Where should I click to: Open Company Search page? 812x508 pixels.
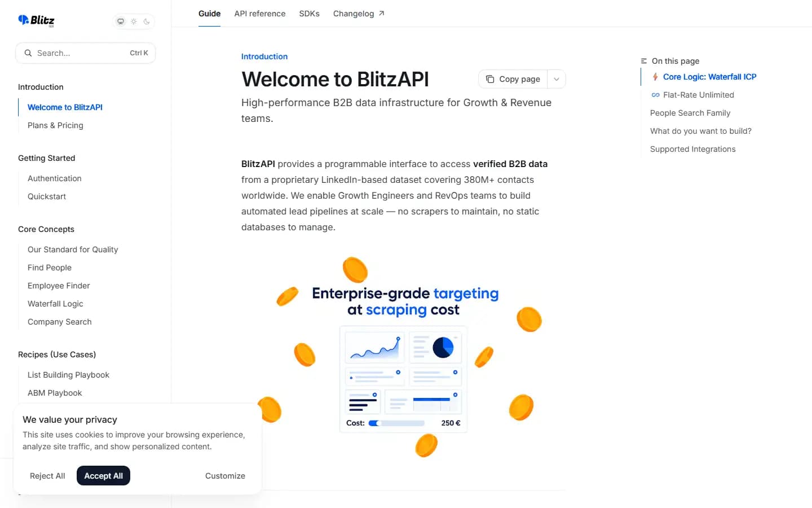[x=59, y=322]
